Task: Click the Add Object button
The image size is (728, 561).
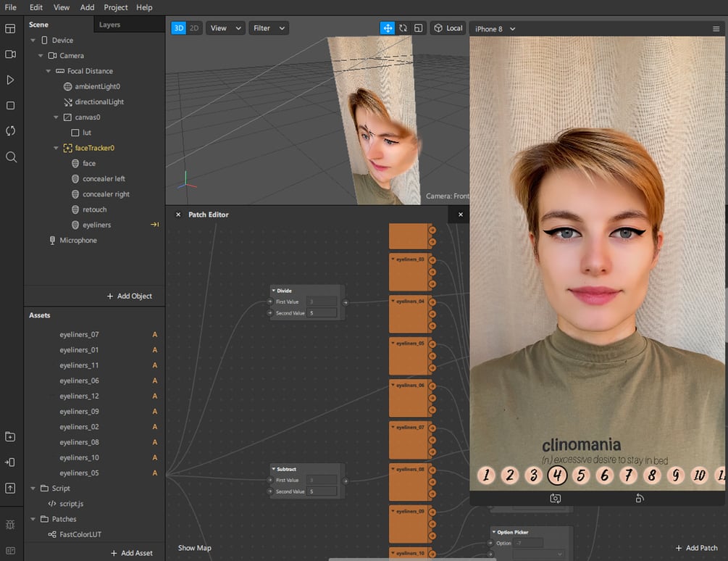Action: click(x=130, y=296)
